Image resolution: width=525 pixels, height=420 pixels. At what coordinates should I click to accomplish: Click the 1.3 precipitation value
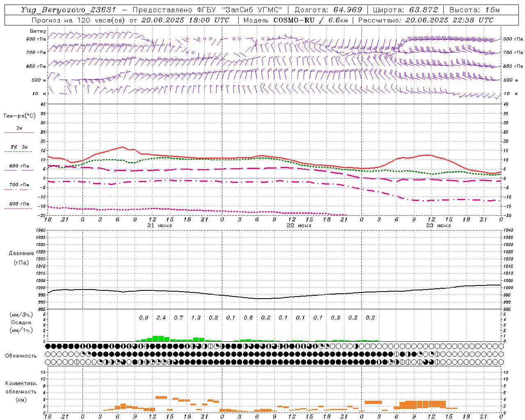pos(196,317)
